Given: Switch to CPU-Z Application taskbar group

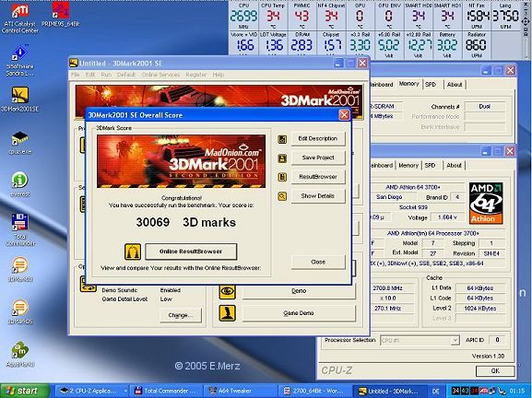Looking at the screenshot, I should click(92, 391).
